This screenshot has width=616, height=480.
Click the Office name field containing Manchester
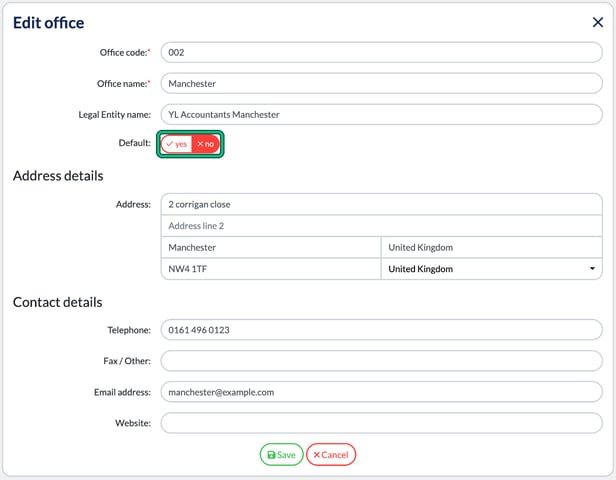[381, 83]
